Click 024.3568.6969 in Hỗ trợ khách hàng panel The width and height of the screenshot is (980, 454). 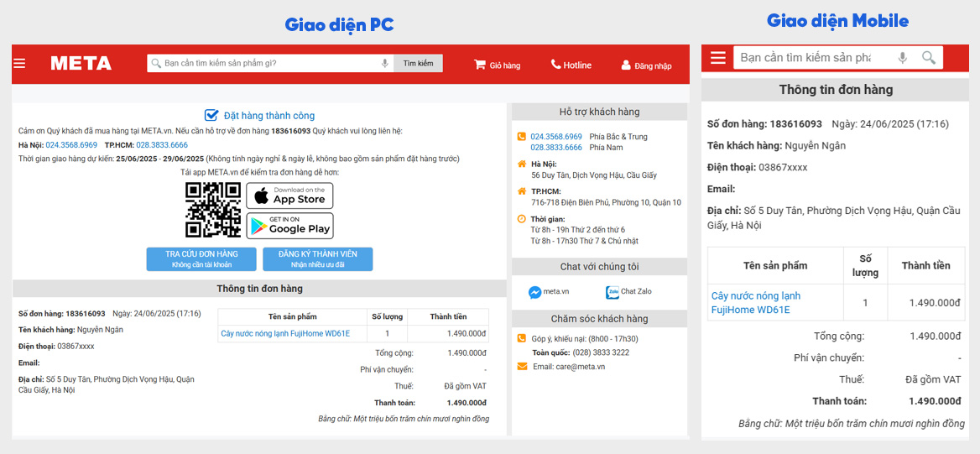pos(556,136)
